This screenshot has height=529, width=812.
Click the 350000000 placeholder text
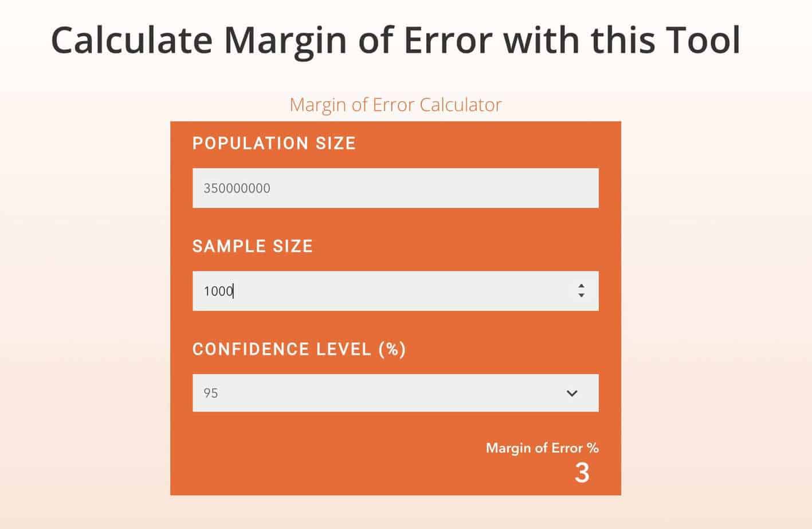(x=237, y=188)
